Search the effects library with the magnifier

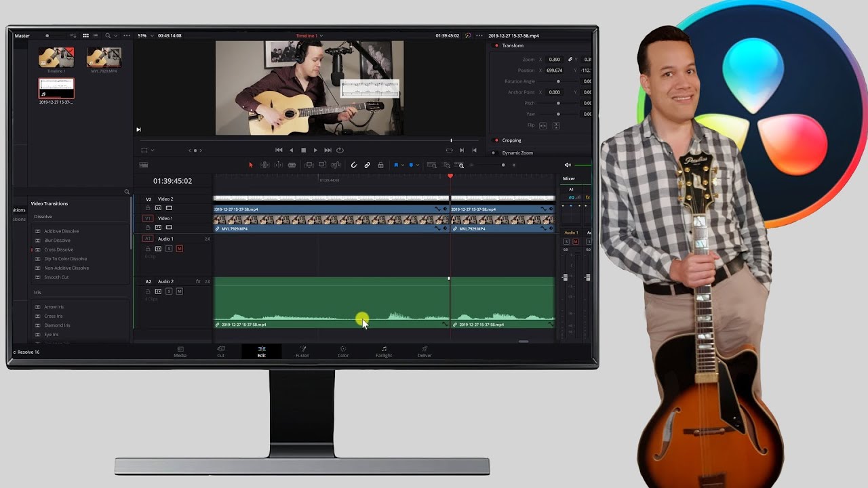click(x=127, y=192)
